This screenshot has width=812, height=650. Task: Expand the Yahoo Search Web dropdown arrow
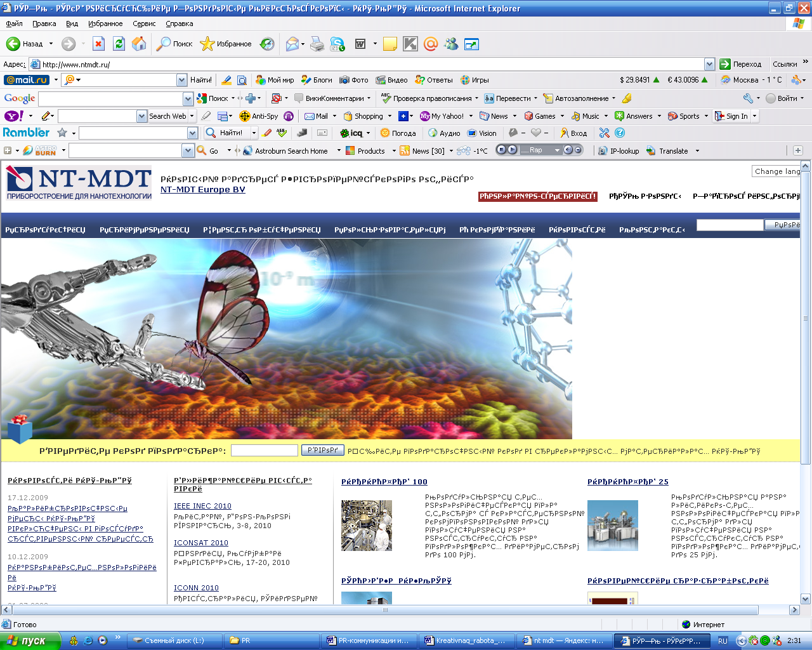coord(192,116)
